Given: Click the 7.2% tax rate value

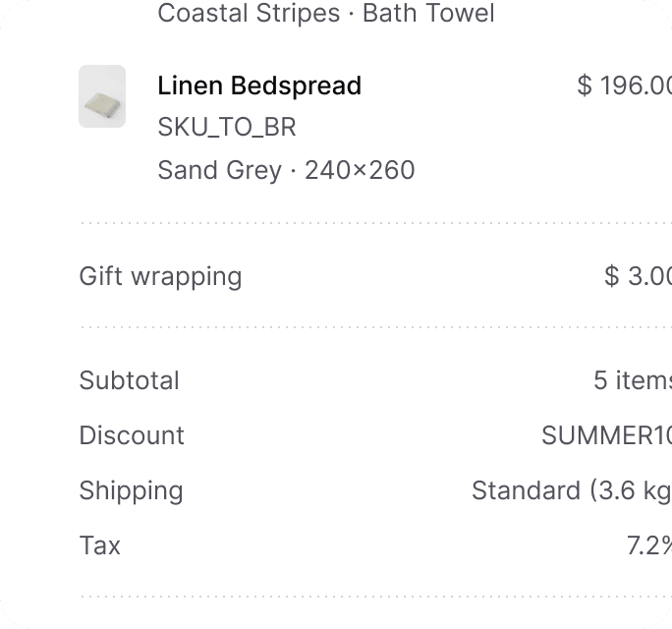Looking at the screenshot, I should click(x=649, y=545).
